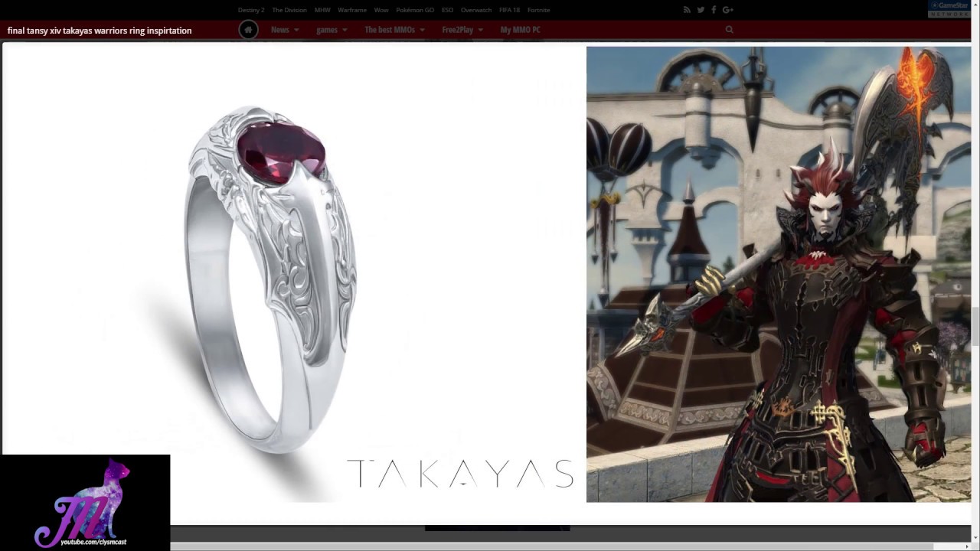Click the GameStar Network logo
Viewport: 980px width, 551px height.
(949, 9)
